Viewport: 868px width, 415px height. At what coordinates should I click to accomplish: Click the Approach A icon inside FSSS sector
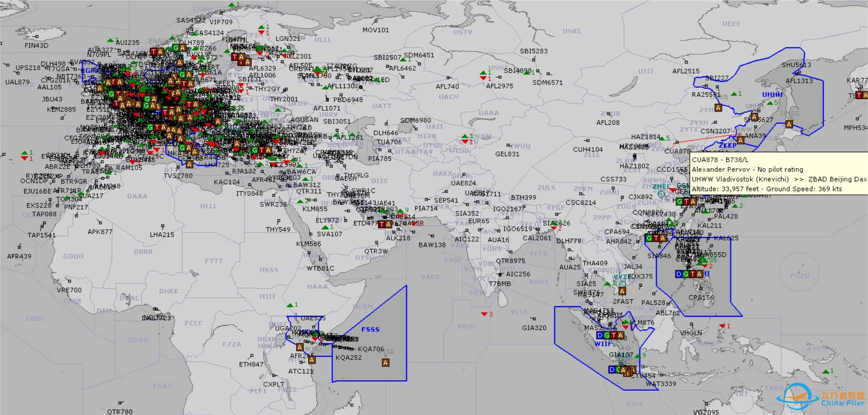point(386,362)
